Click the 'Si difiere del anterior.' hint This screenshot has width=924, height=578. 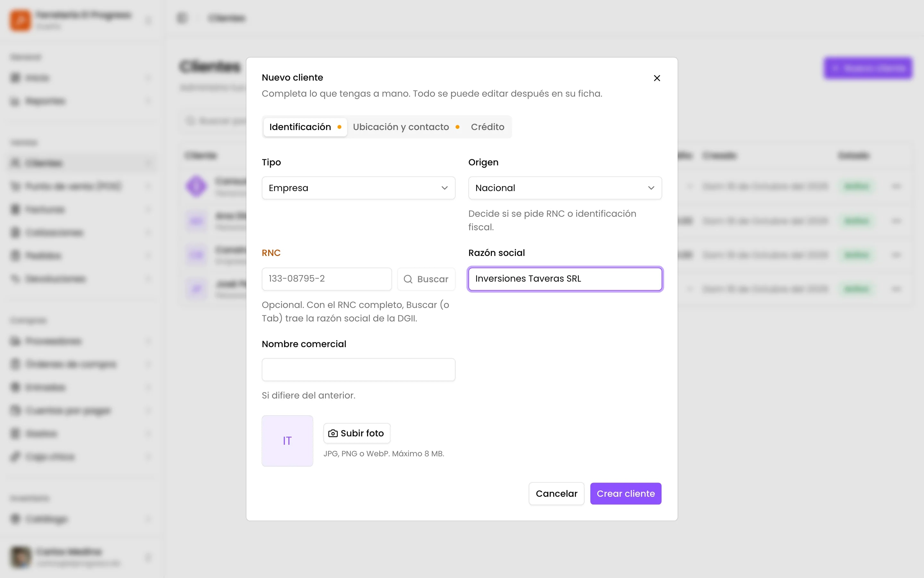point(309,395)
